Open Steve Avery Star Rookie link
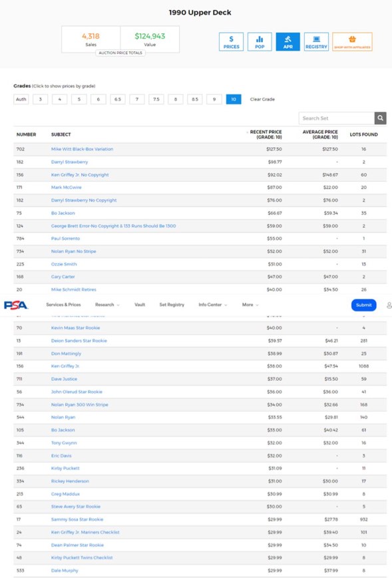This screenshot has width=392, height=578. (75, 507)
